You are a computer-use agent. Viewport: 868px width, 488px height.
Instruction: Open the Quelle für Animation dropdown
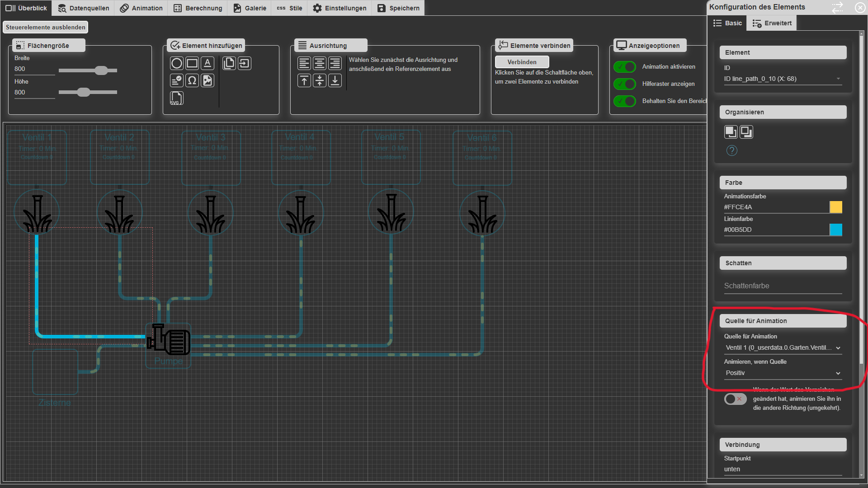tap(783, 348)
